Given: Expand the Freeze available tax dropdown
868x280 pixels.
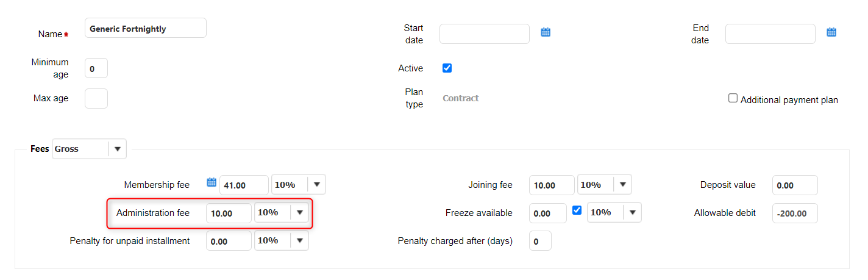Looking at the screenshot, I should [632, 213].
